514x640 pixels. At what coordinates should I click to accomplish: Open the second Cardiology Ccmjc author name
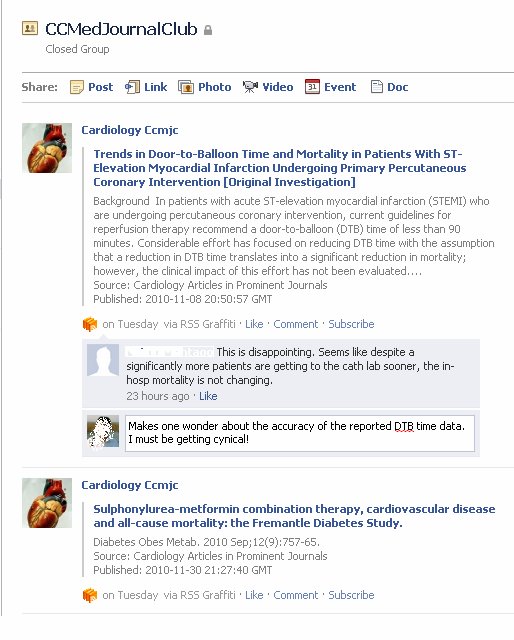click(x=129, y=485)
